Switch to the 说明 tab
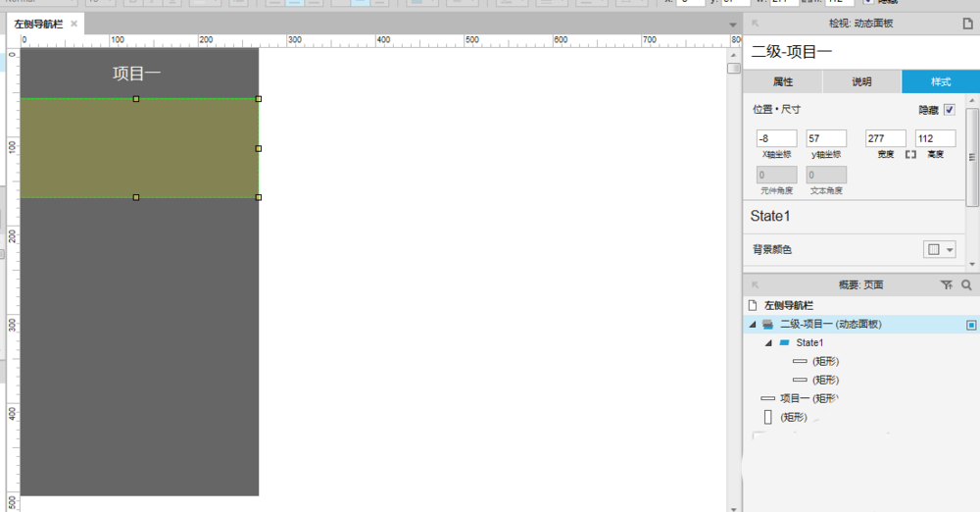Screen dimensions: 980x512 tap(861, 81)
